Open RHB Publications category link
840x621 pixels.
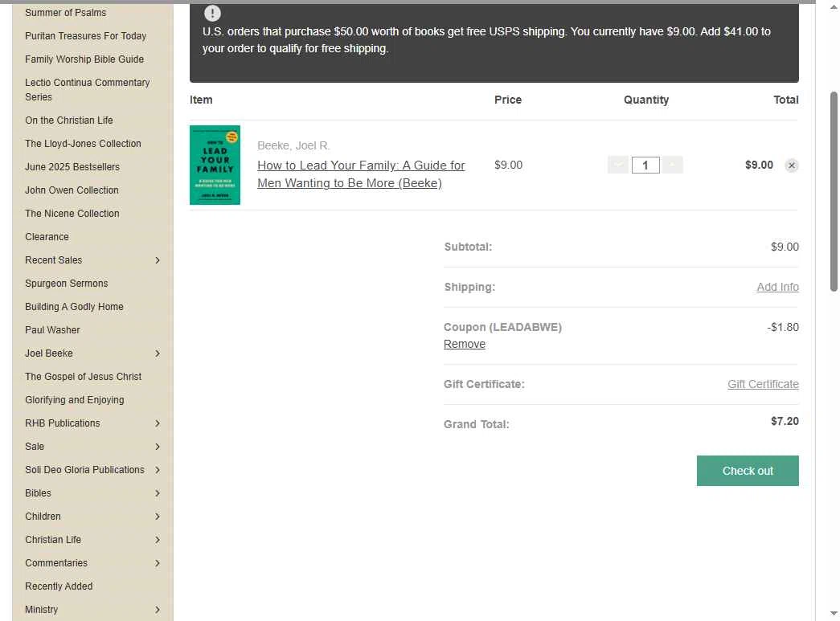[x=62, y=423]
